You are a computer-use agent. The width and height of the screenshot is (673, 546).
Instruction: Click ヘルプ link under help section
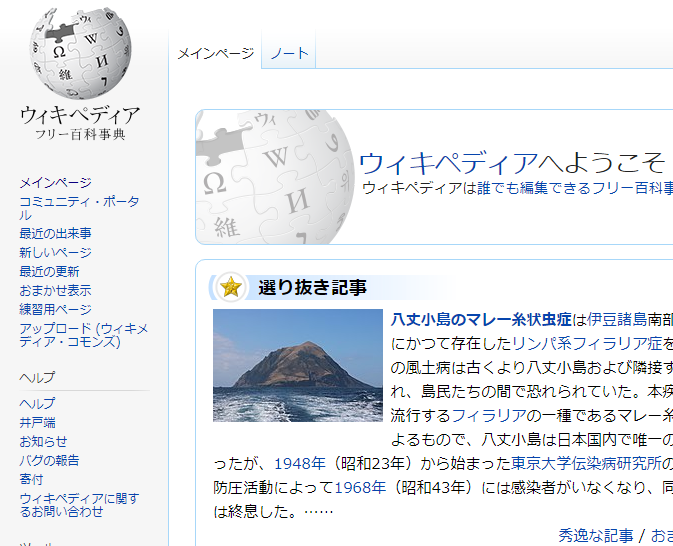(x=37, y=403)
